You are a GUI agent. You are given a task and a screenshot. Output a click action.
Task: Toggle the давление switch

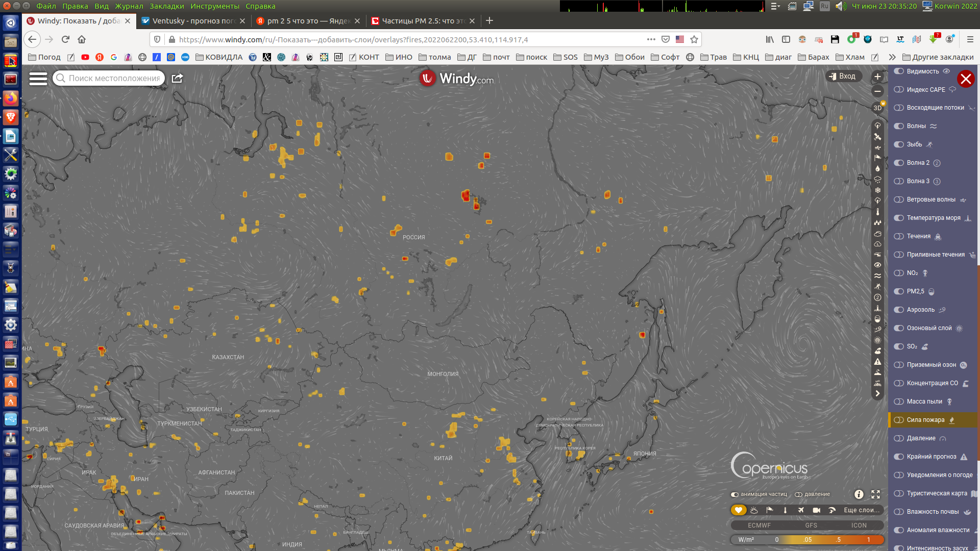click(x=798, y=494)
